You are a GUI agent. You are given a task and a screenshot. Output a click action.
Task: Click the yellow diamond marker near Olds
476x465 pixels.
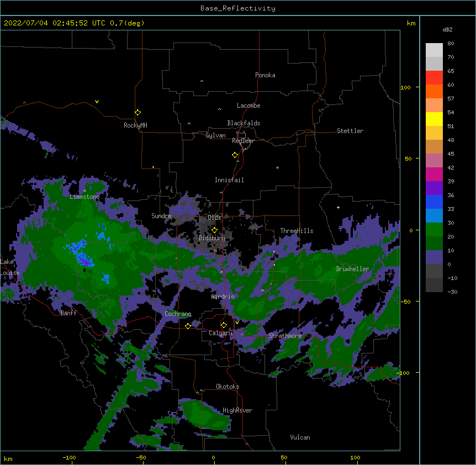[x=214, y=230]
